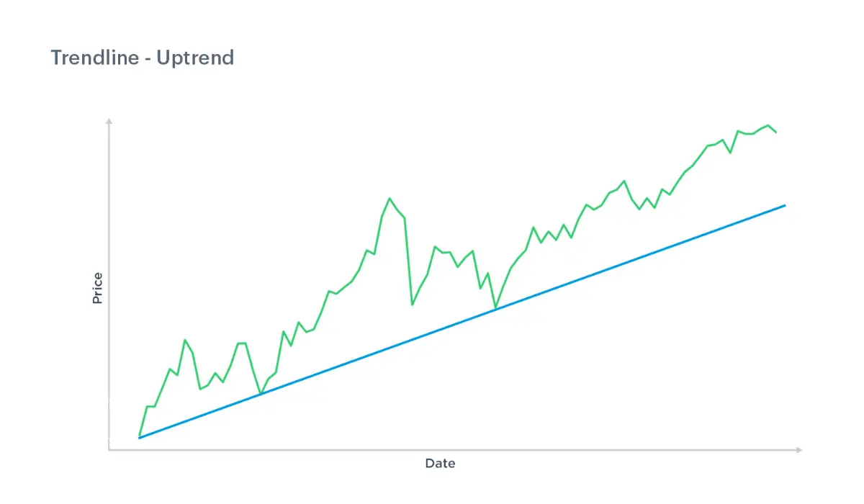Click the blue trendline's upper-right end point
The height and width of the screenshot is (504, 864).
tap(785, 205)
